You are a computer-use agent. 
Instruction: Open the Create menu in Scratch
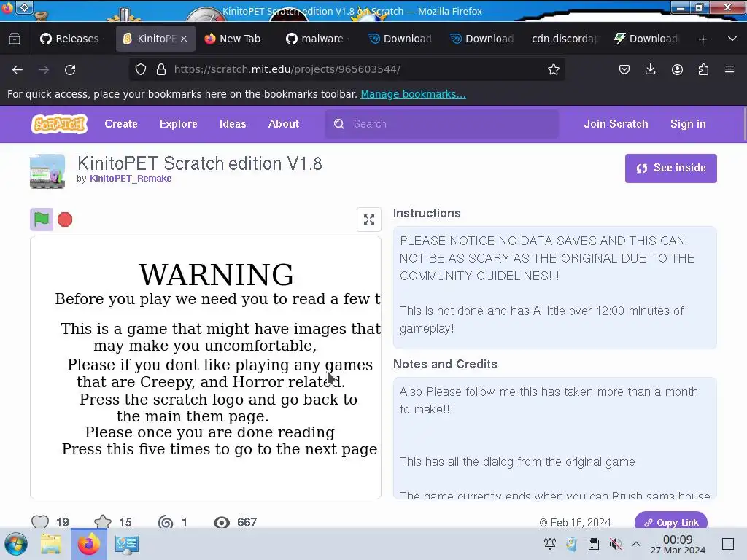(121, 124)
